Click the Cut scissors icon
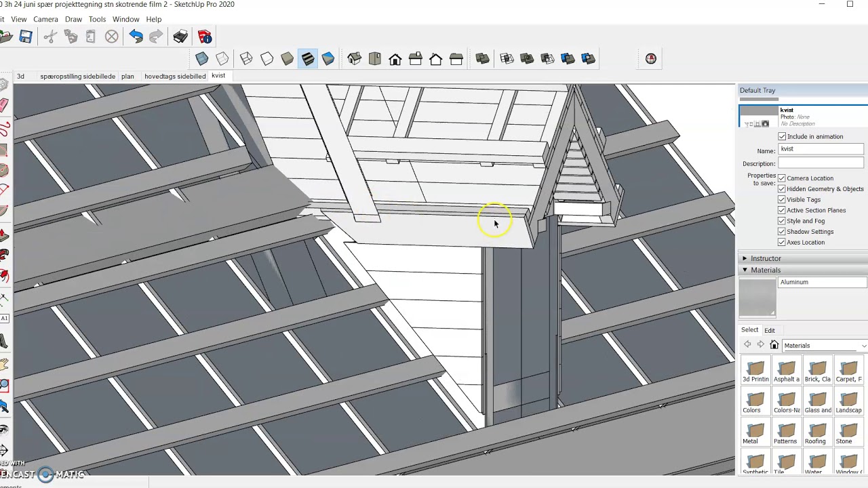The height and width of the screenshot is (488, 868). click(x=50, y=37)
